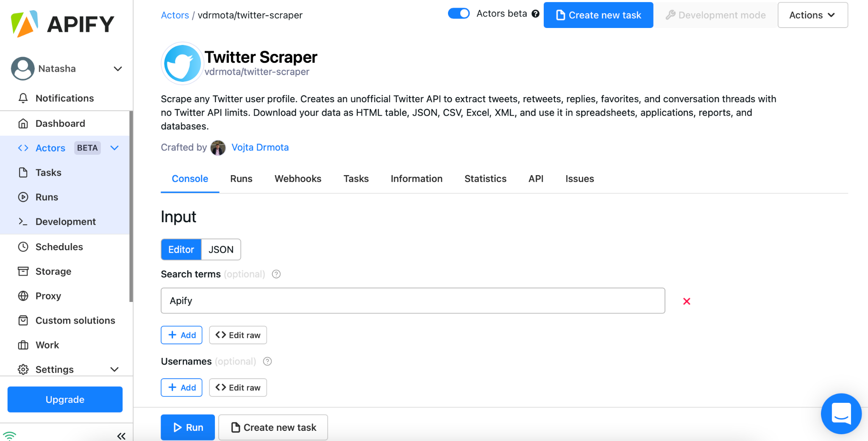868x441 pixels.
Task: Click Development mode button
Action: click(x=716, y=15)
